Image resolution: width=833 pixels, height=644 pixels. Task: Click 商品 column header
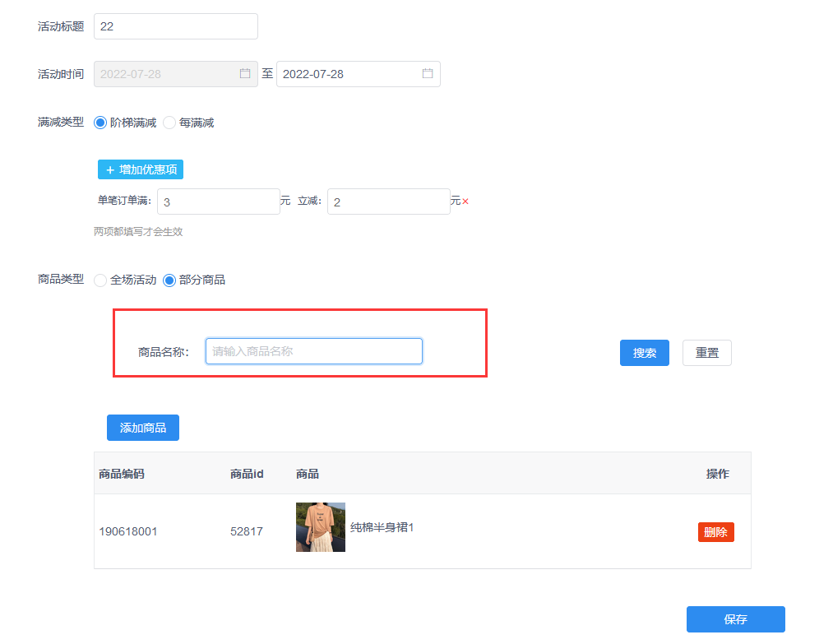(307, 474)
